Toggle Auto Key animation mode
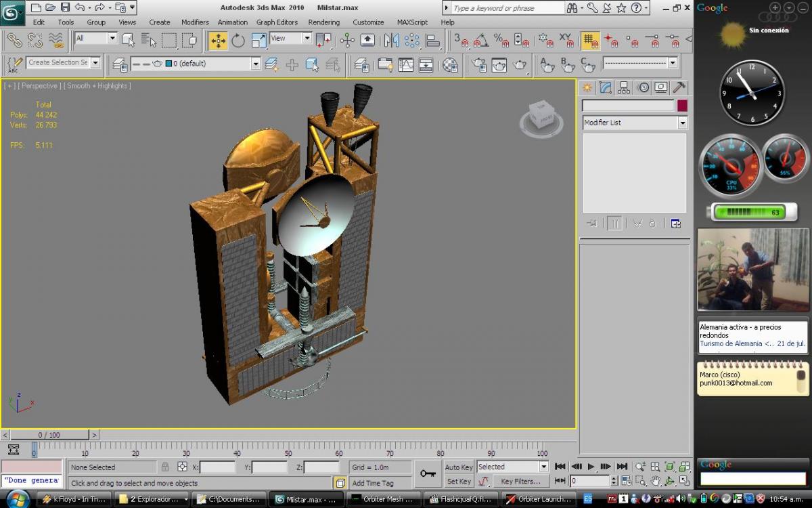812x508 pixels. [459, 467]
